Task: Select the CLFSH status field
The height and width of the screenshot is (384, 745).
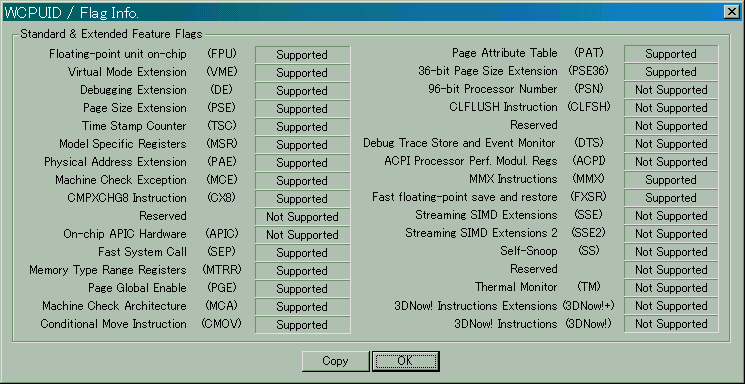Action: (x=671, y=108)
